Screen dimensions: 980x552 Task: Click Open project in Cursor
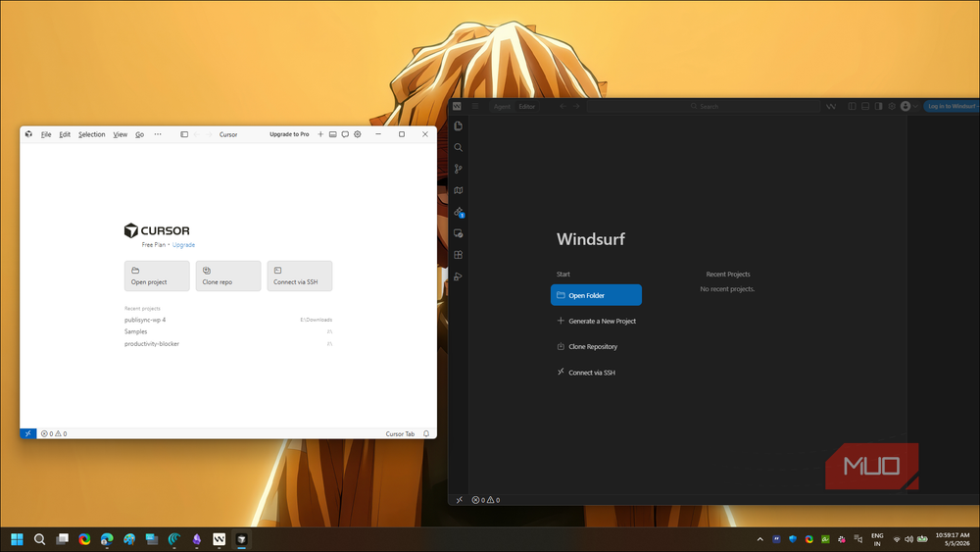point(157,276)
